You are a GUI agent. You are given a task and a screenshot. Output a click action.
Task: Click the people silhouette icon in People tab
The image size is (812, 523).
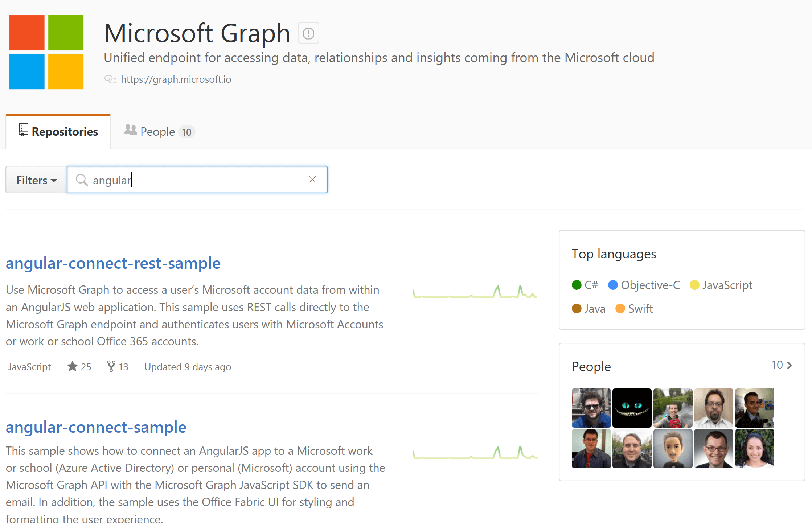(x=130, y=129)
